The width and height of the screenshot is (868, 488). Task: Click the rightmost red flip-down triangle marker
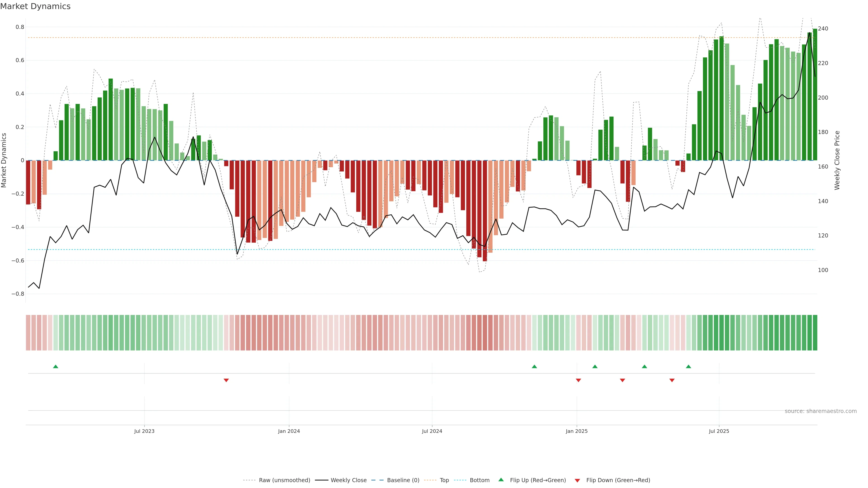tap(672, 380)
